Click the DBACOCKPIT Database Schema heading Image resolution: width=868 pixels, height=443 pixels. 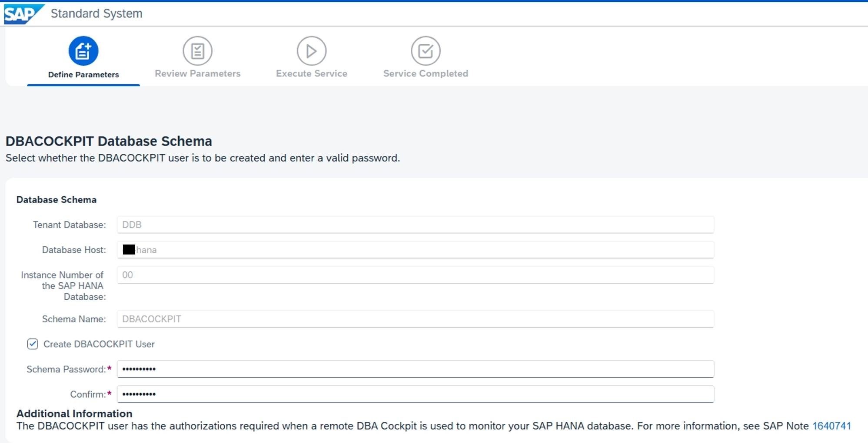(x=109, y=141)
